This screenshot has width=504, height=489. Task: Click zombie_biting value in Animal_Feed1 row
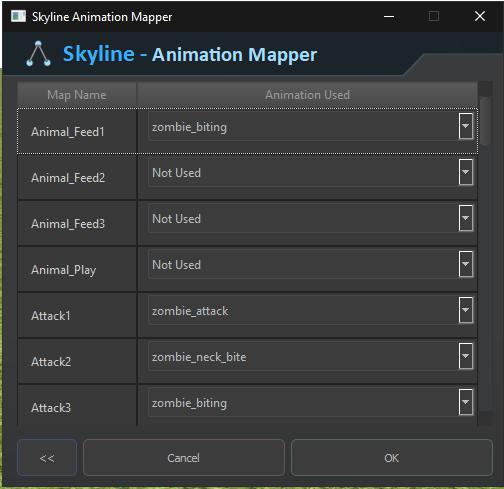[x=189, y=127]
